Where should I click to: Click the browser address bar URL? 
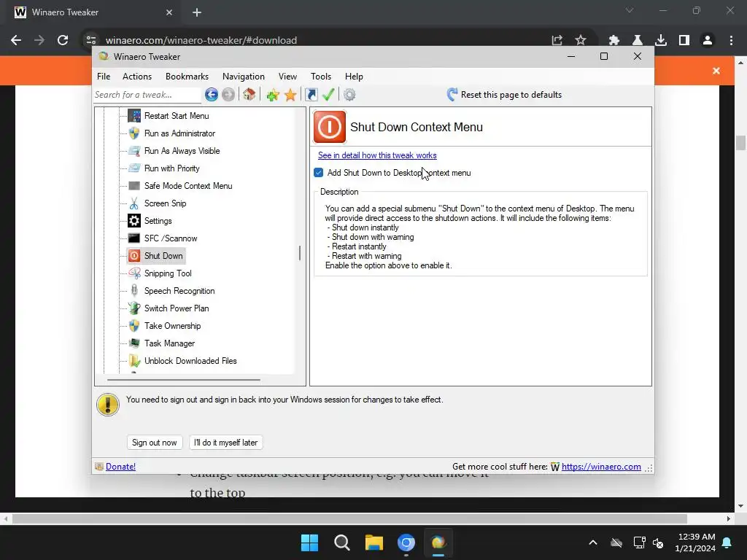(201, 41)
